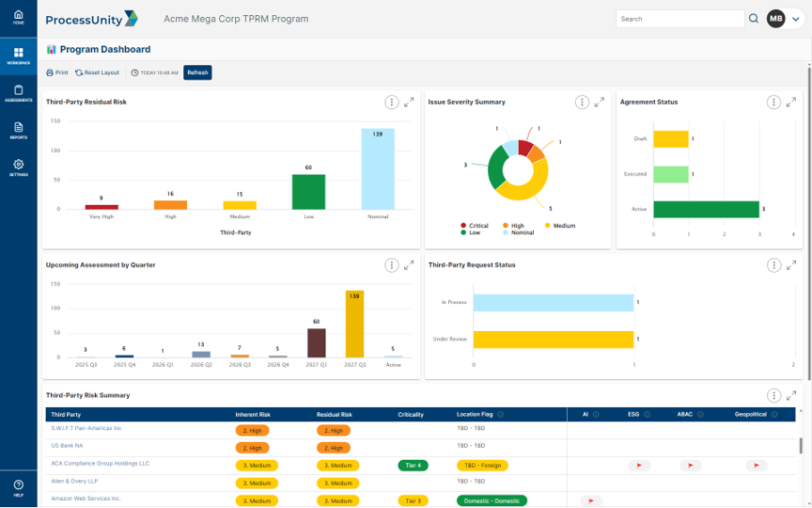Click the Tier 4 criticality badge

point(413,466)
